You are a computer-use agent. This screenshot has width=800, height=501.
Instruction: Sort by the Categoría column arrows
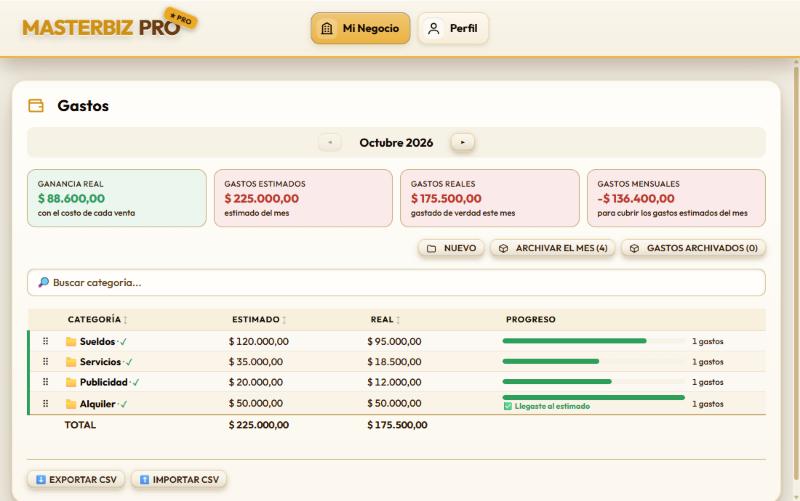pos(126,320)
